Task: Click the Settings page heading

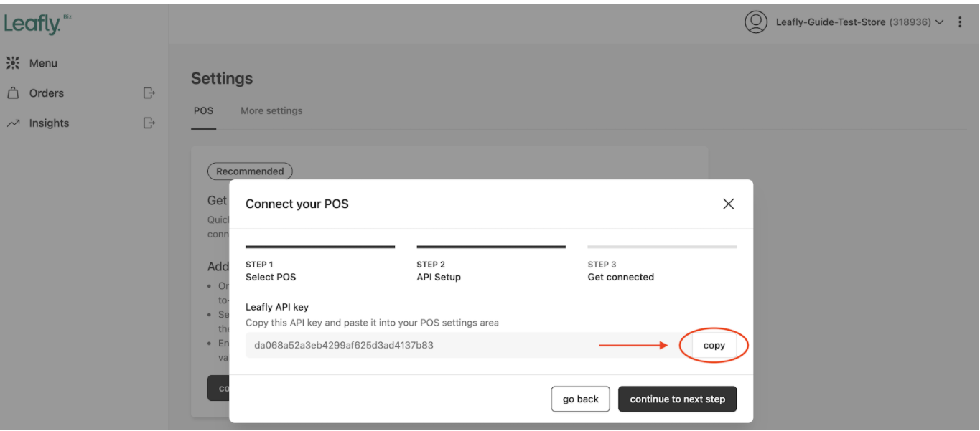Action: coord(222,79)
